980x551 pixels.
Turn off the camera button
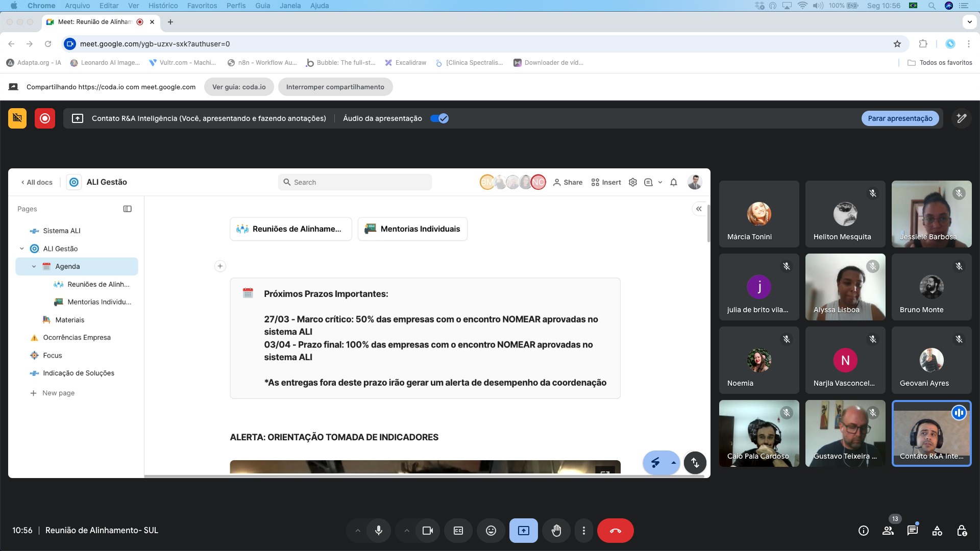[427, 531]
